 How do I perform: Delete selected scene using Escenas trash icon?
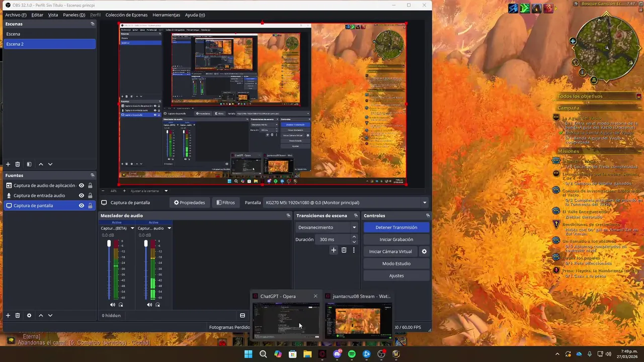(x=18, y=164)
